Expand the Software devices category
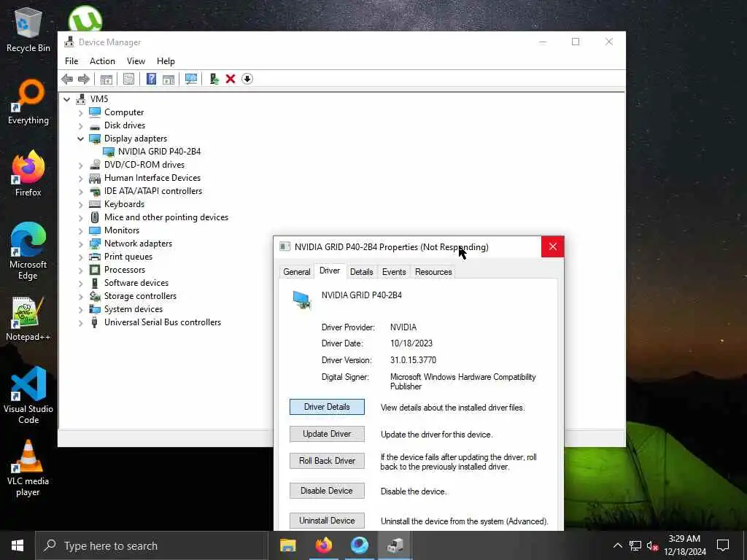The image size is (747, 560). coord(80,284)
